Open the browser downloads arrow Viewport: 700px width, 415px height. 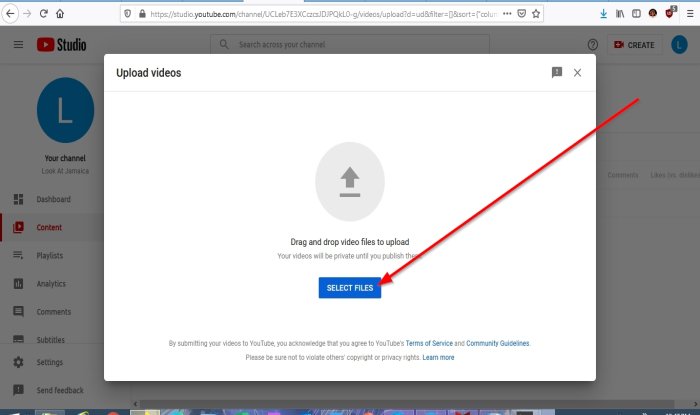tap(604, 14)
